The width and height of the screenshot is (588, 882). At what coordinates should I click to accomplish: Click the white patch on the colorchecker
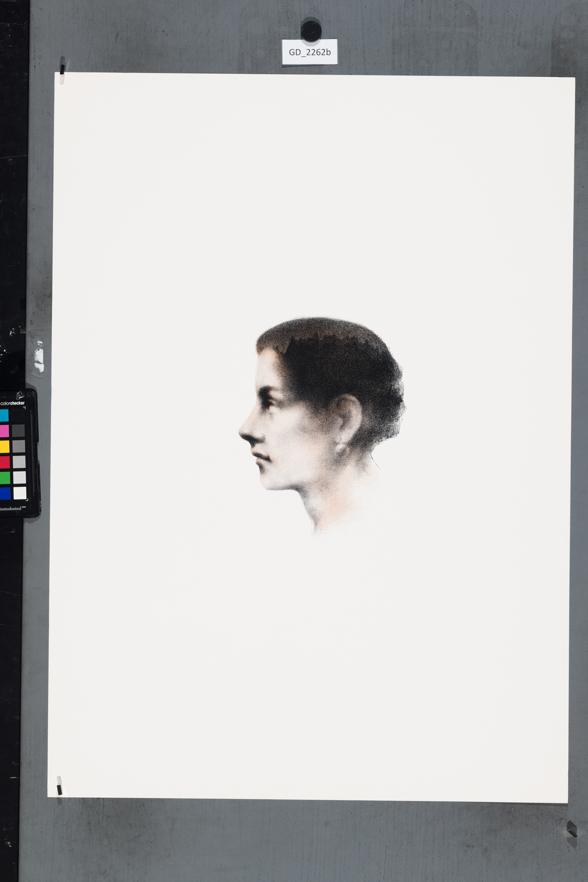19,493
